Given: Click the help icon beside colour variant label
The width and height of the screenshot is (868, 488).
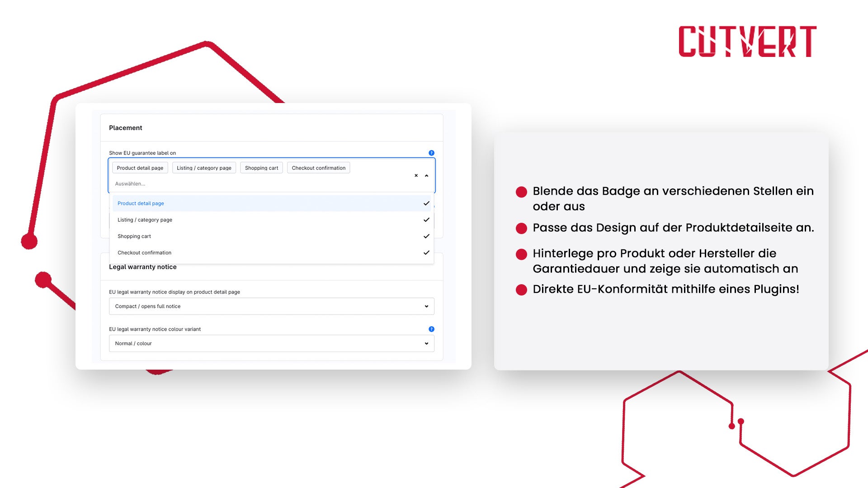Looking at the screenshot, I should [x=431, y=329].
